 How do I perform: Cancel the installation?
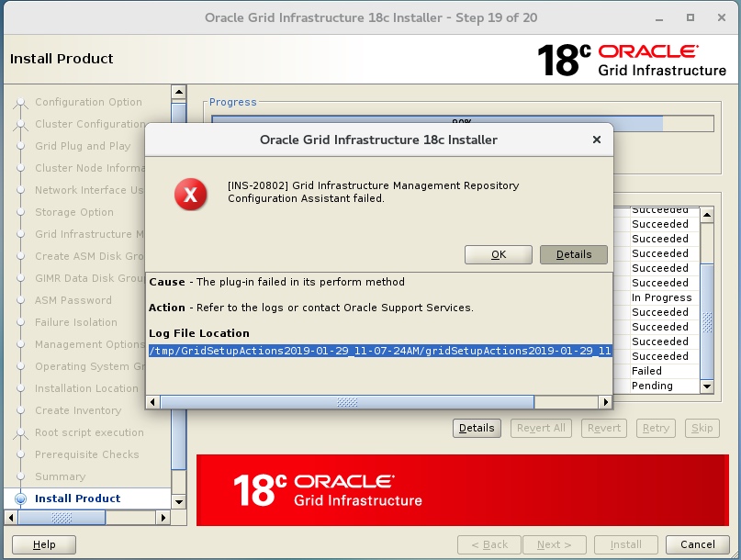coord(698,543)
